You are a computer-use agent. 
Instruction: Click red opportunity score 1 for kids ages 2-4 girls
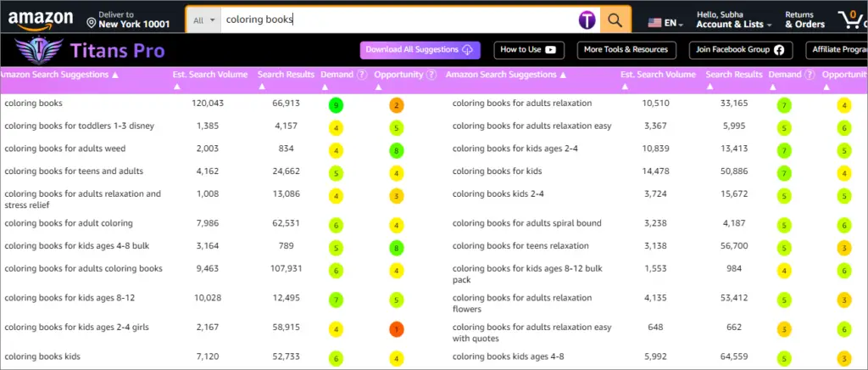click(x=397, y=329)
